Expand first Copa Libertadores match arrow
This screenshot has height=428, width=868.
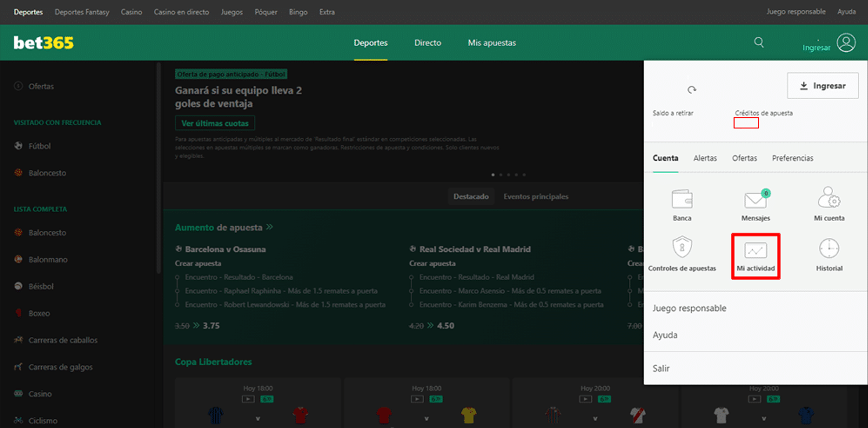coord(257,418)
